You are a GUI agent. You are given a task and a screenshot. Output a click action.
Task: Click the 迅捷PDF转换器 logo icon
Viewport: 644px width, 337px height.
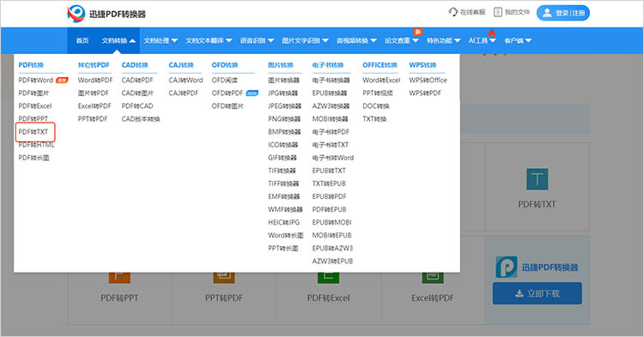[x=76, y=14]
